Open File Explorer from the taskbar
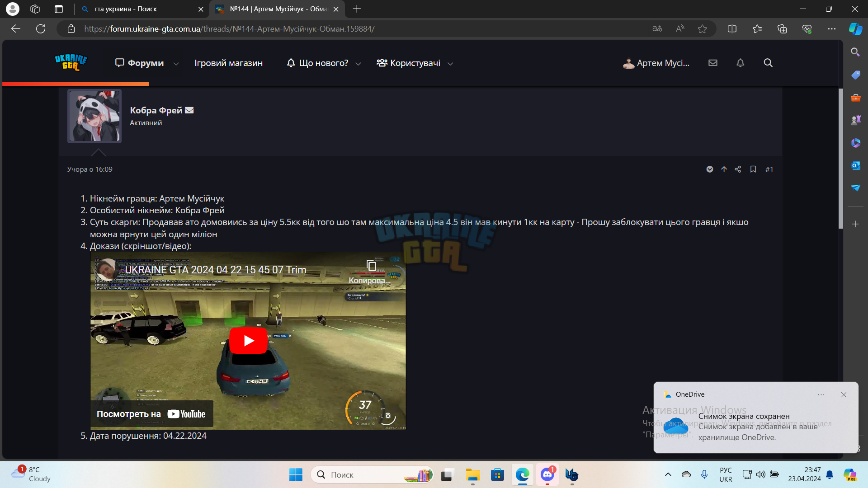 pos(472,475)
